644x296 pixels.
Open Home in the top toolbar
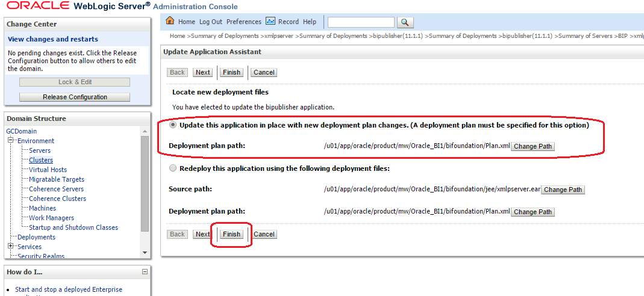pyautogui.click(x=187, y=22)
